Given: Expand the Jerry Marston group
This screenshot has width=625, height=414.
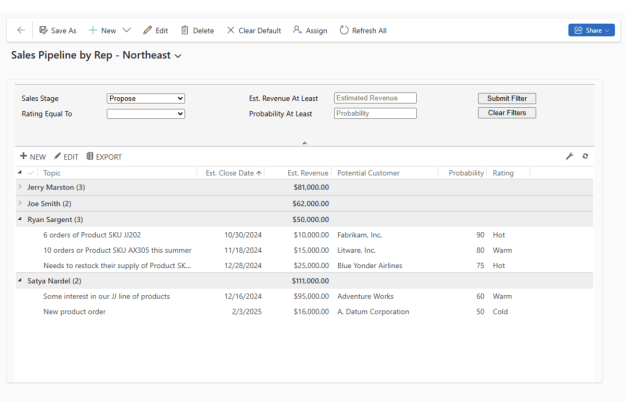Looking at the screenshot, I should [x=20, y=186].
